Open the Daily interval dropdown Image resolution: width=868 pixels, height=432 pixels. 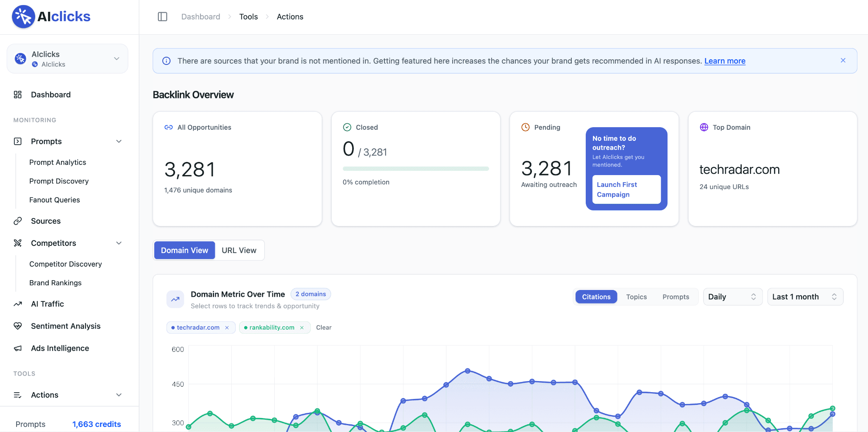click(732, 297)
